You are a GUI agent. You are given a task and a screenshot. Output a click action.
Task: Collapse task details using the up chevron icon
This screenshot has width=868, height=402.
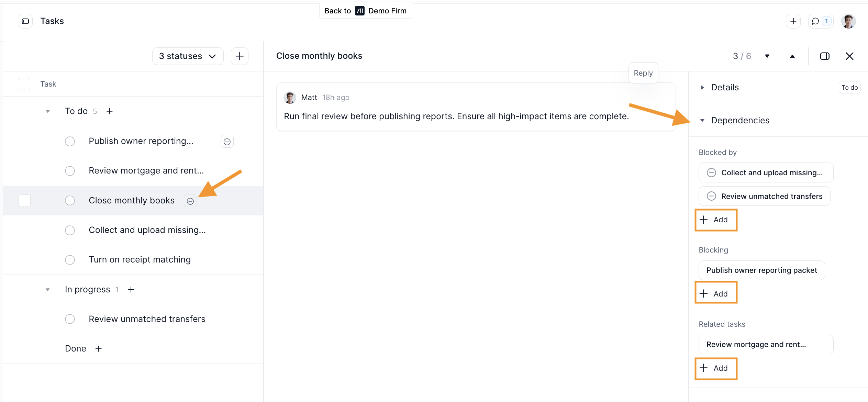792,56
